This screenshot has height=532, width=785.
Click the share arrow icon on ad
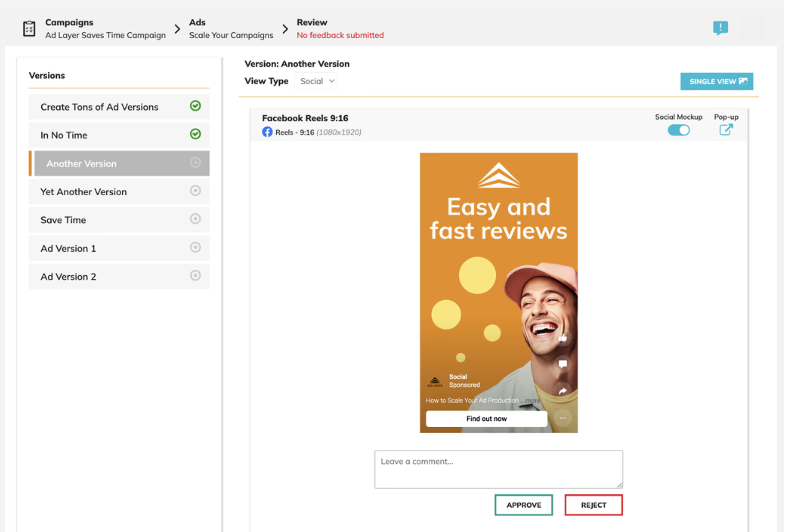562,391
